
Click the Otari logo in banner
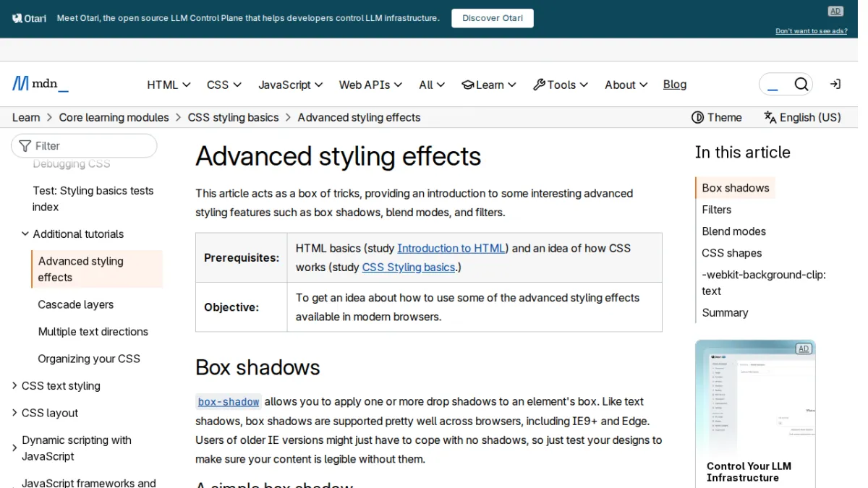[30, 18]
